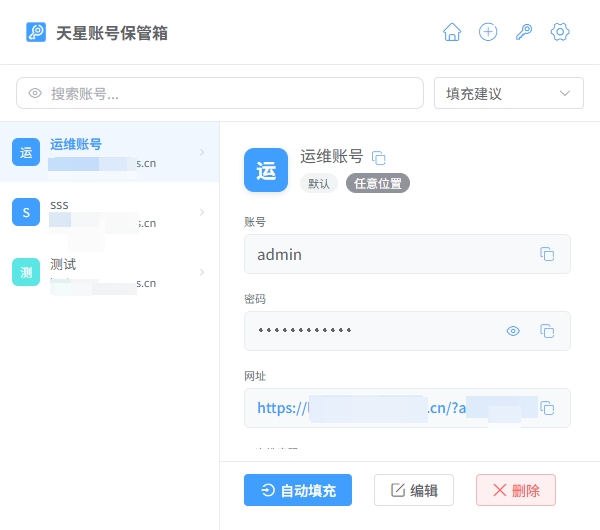Image resolution: width=600 pixels, height=530 pixels.
Task: Expand the 运维账号 list entry chevron
Action: click(202, 152)
